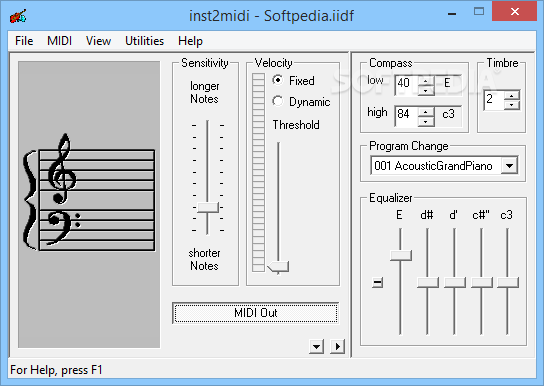Maximize the inst2midi window

tap(479, 12)
